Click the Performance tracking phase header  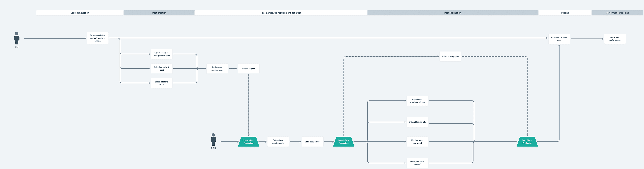coord(617,13)
